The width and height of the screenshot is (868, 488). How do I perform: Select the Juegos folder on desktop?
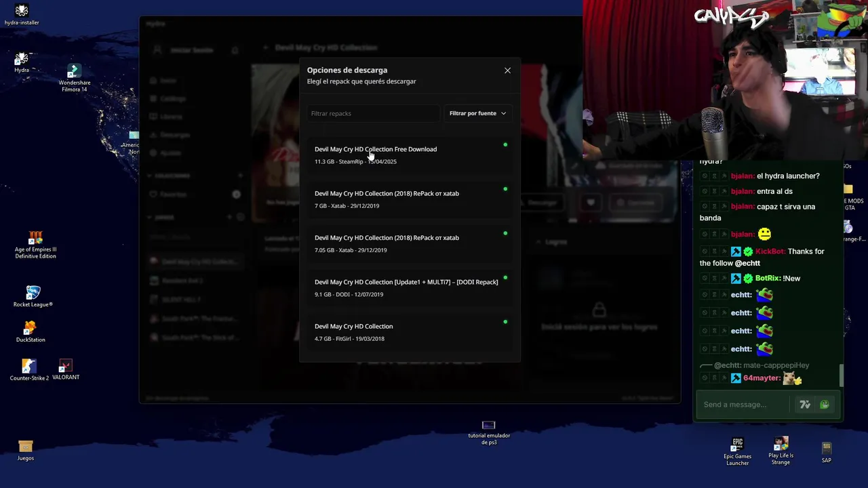(26, 451)
